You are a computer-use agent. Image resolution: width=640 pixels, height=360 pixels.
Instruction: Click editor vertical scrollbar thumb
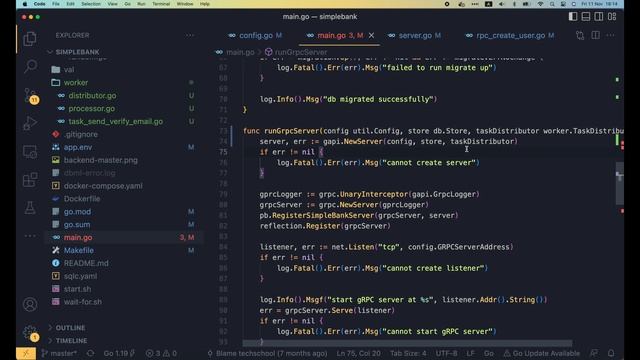[620, 183]
